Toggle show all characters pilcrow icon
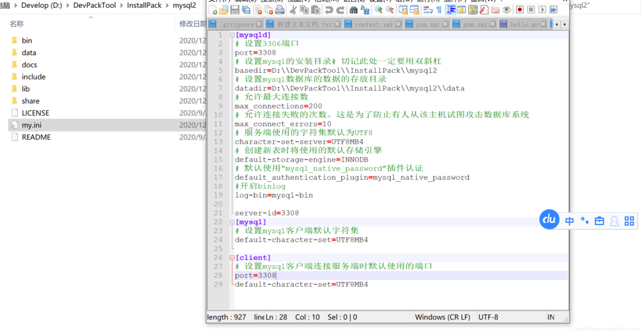This screenshot has width=644, height=334. point(439,10)
